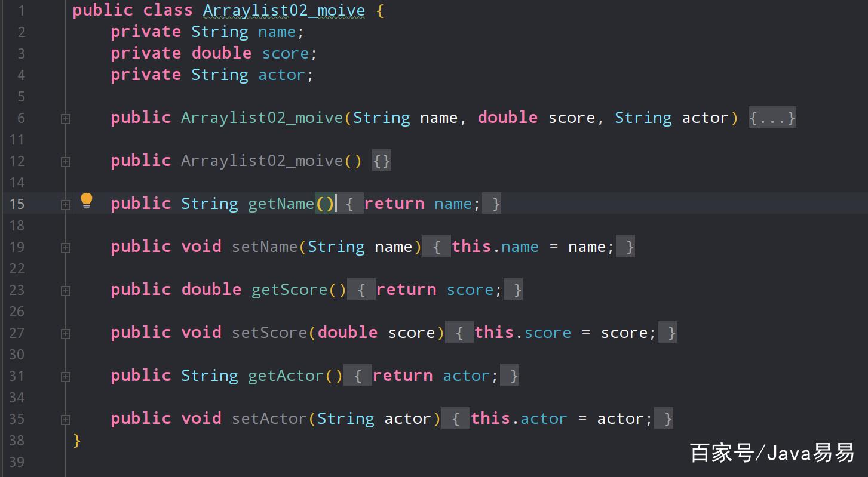Place cursor on setActor method name
This screenshot has height=477, width=868.
pos(269,419)
